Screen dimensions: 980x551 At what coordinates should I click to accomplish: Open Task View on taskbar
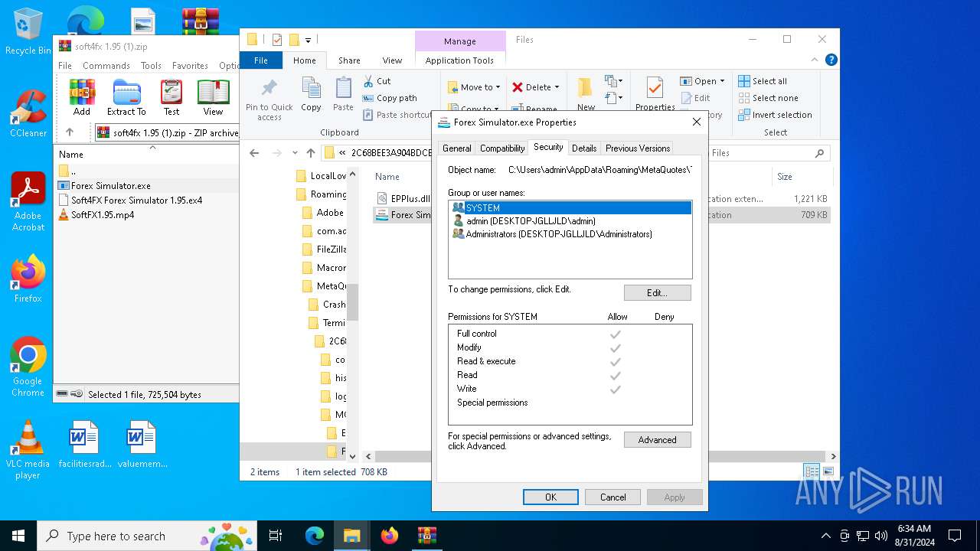276,536
